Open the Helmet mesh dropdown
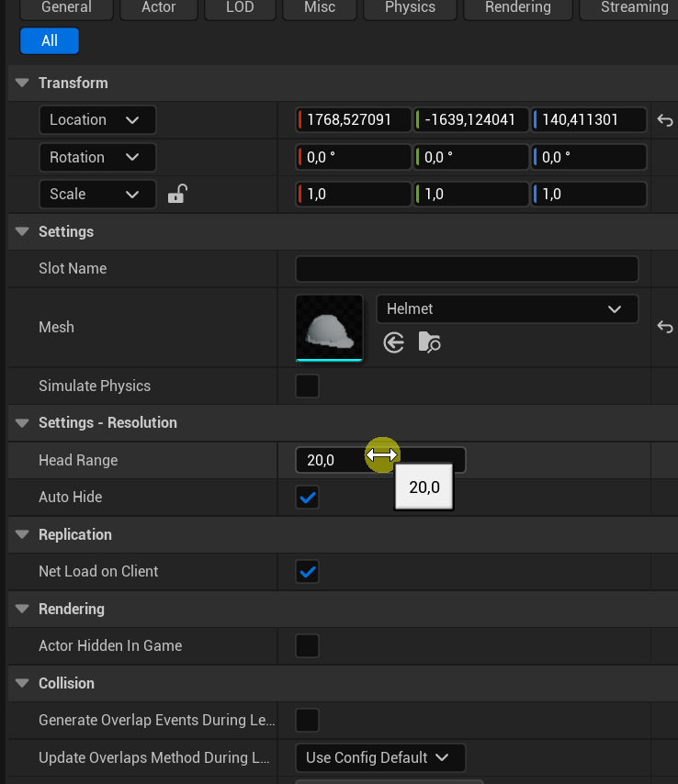Viewport: 678px width, 784px height. (507, 309)
